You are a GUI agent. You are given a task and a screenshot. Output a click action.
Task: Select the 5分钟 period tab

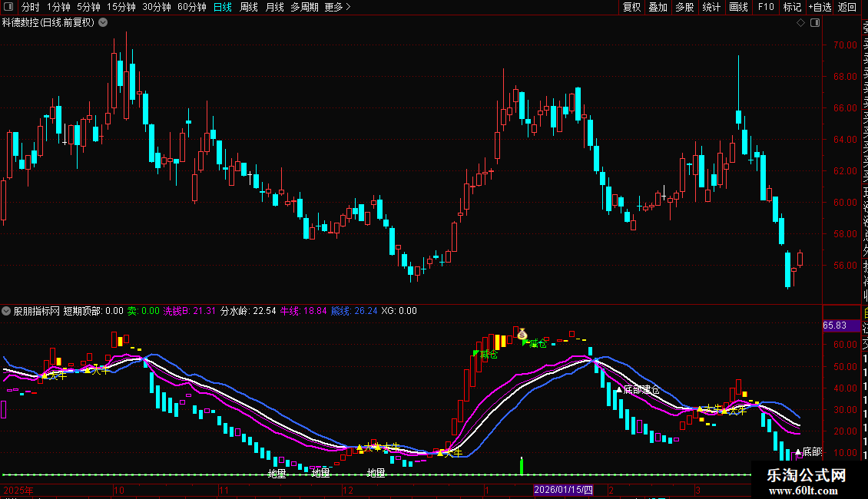(88, 7)
